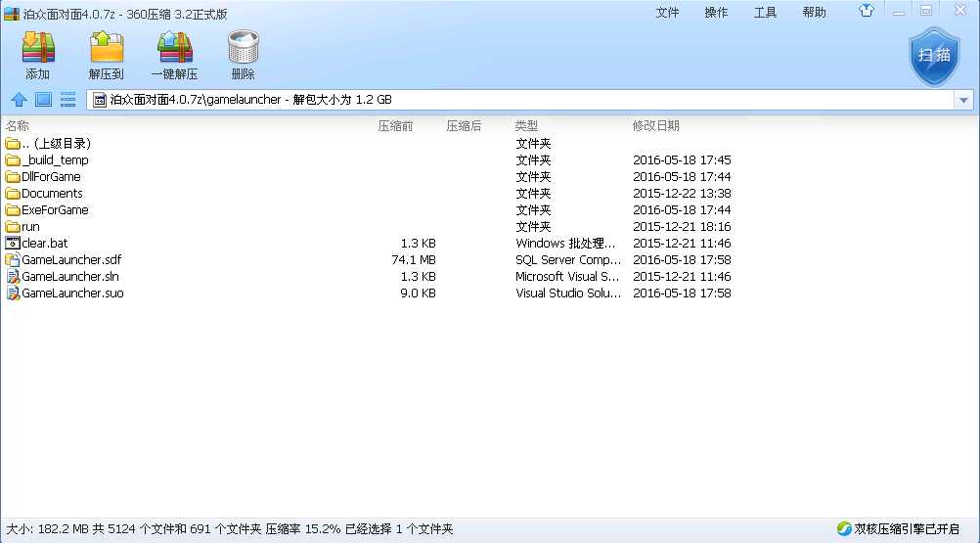Select the DllForGame folder icon
Screen dimensions: 980x543
13,177
